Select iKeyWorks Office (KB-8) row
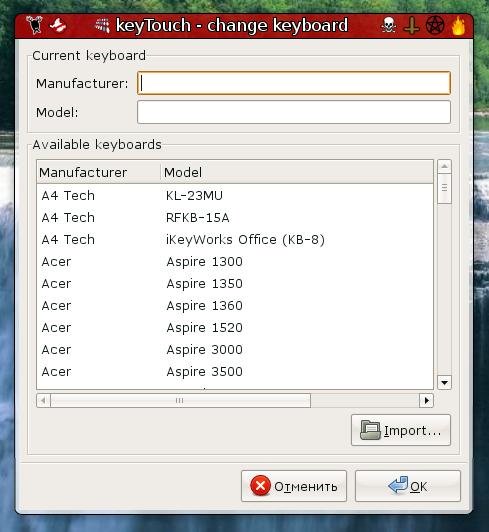The width and height of the screenshot is (489, 532). 235,240
